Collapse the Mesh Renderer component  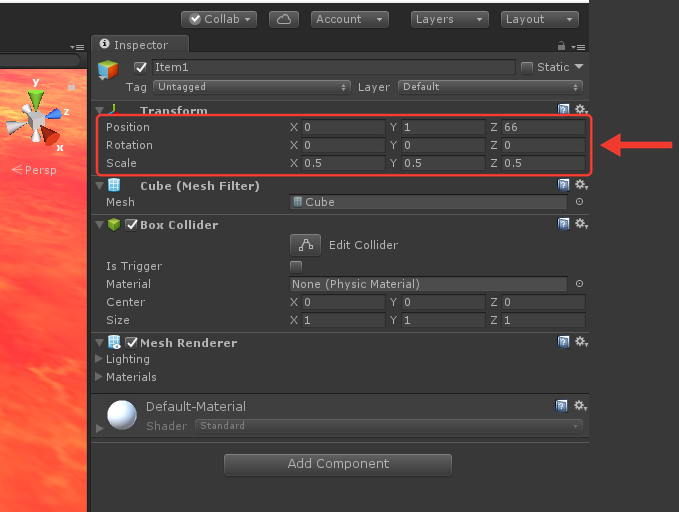[100, 343]
